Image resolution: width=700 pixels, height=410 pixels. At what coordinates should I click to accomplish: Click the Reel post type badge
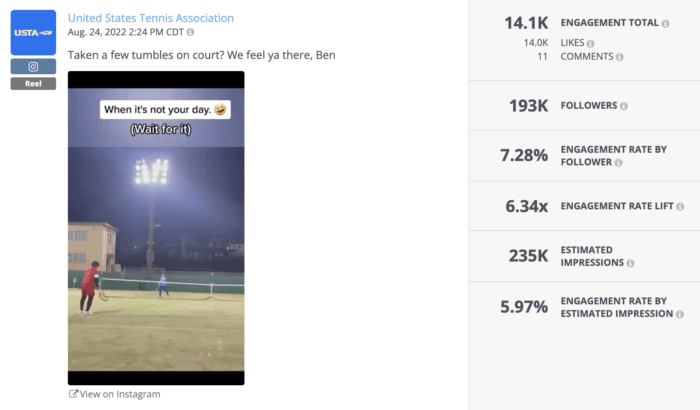click(33, 84)
